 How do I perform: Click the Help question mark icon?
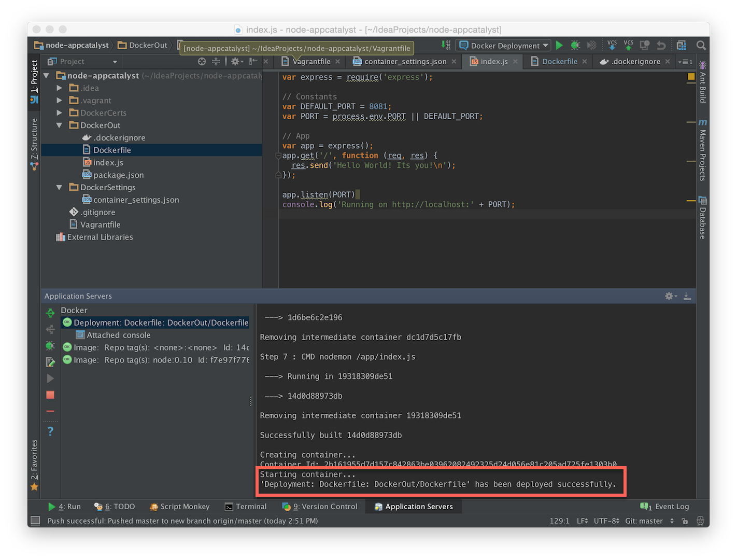coord(50,431)
